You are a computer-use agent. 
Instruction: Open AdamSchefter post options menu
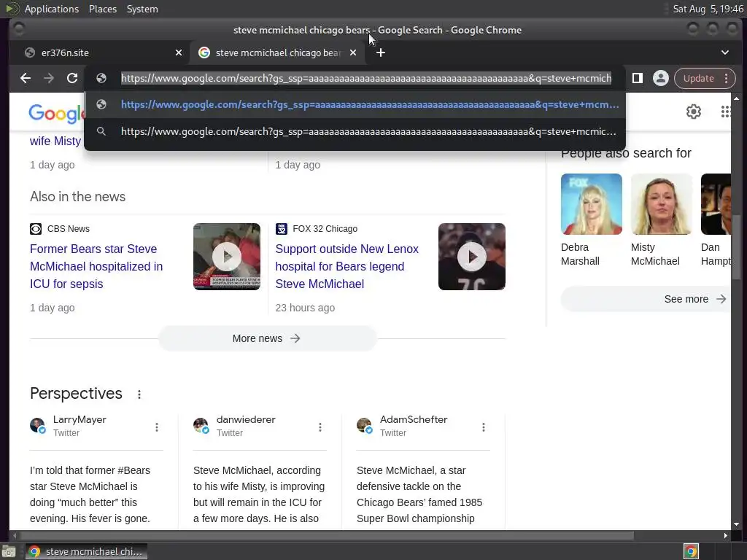click(x=484, y=427)
